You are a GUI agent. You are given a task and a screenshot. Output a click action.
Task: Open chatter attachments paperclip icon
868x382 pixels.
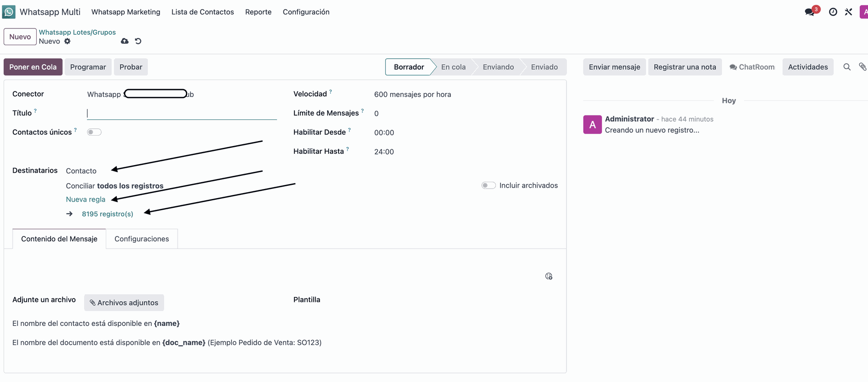tap(863, 67)
